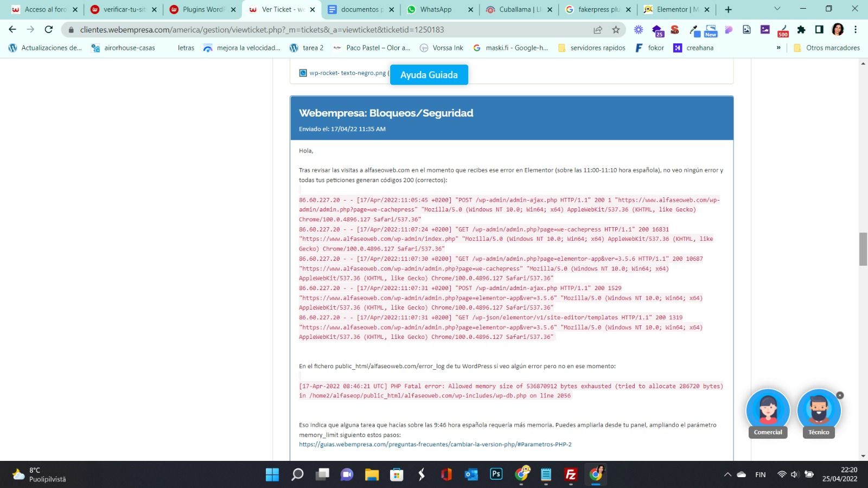This screenshot has width=868, height=488.
Task: Open the Técnico chat assistant
Action: [x=819, y=413]
